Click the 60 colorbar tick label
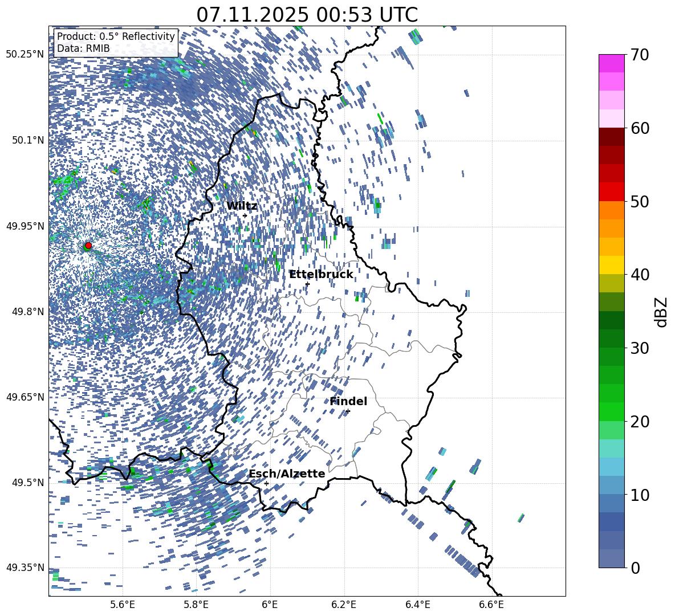The image size is (675, 616). (x=640, y=128)
